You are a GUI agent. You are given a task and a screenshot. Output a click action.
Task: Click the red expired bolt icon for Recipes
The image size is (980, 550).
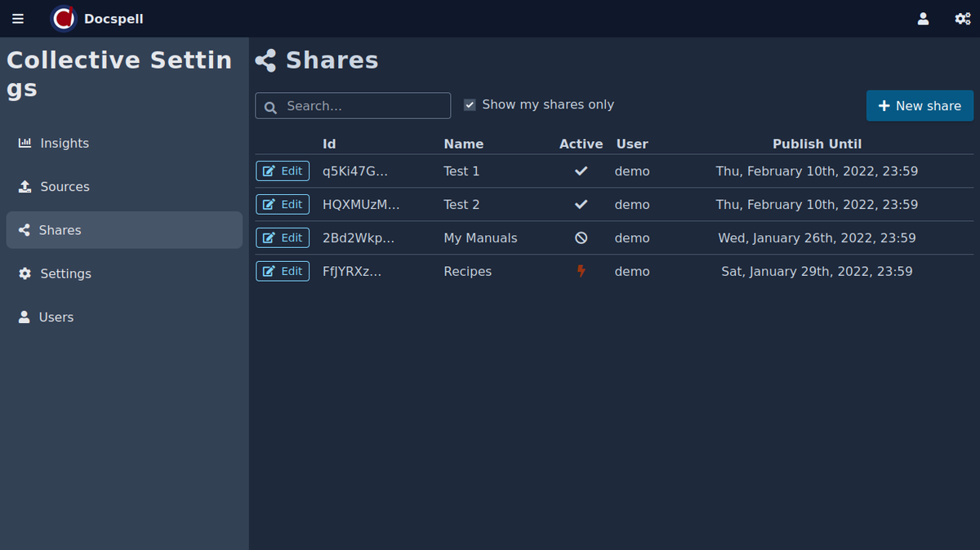(x=581, y=271)
